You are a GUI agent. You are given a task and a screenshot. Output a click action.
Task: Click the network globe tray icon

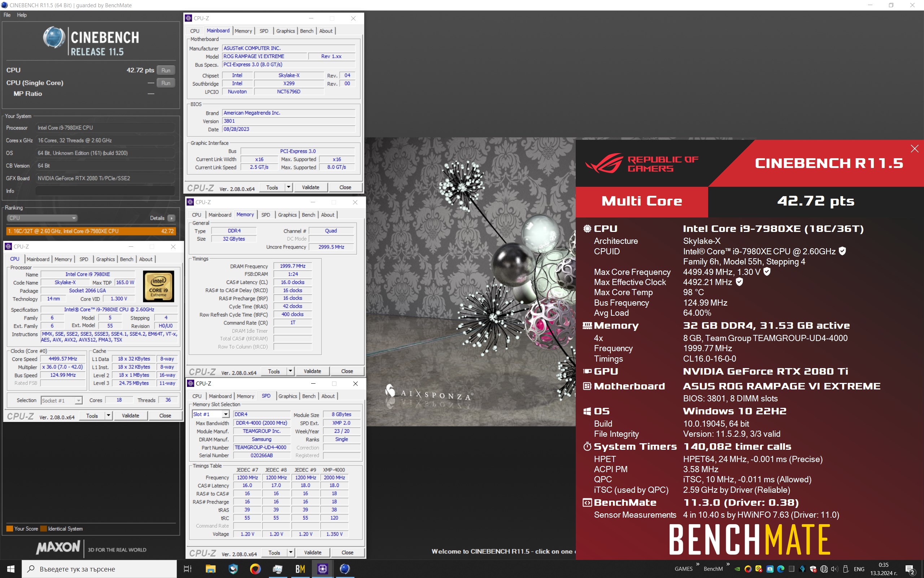point(824,569)
